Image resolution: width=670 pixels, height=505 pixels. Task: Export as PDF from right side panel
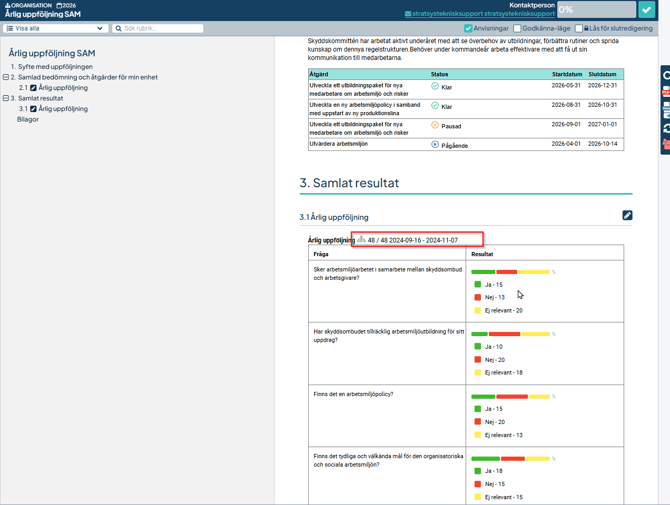[666, 91]
